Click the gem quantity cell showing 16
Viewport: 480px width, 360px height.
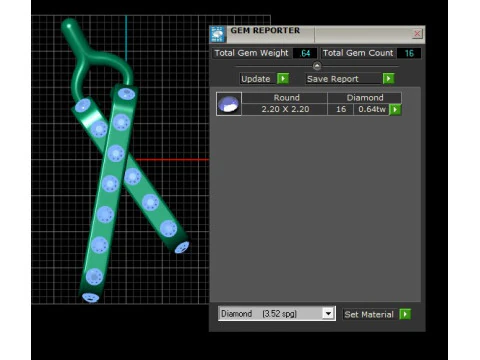tap(341, 109)
